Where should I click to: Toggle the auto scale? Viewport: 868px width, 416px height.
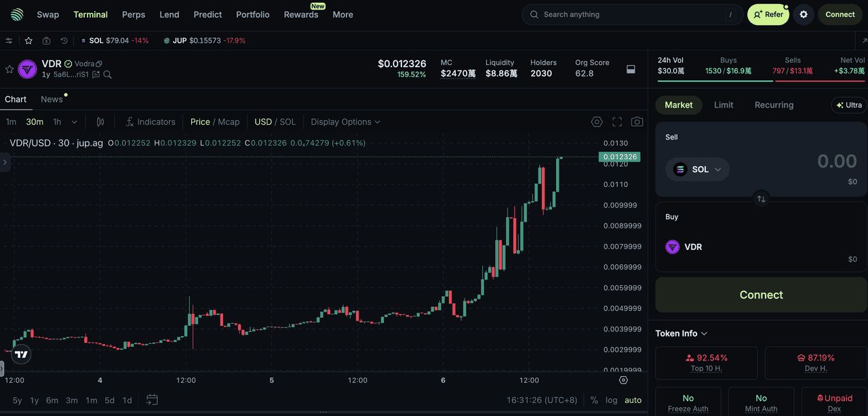click(633, 400)
